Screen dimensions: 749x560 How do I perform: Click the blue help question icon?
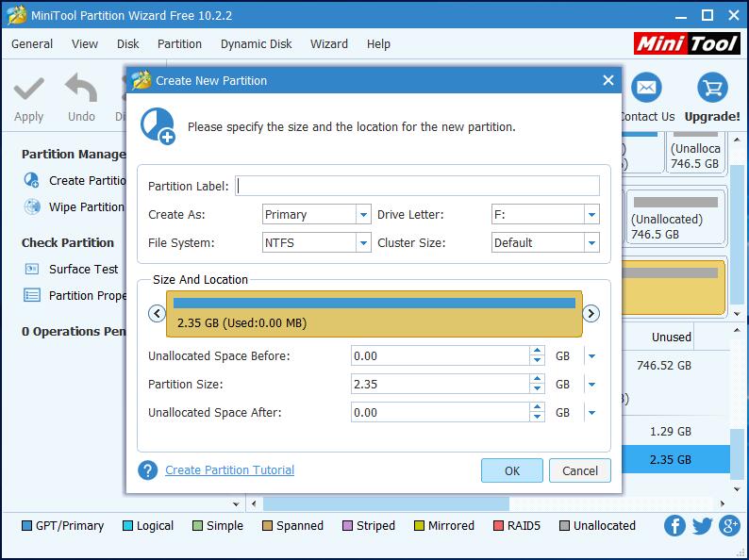[x=147, y=469]
